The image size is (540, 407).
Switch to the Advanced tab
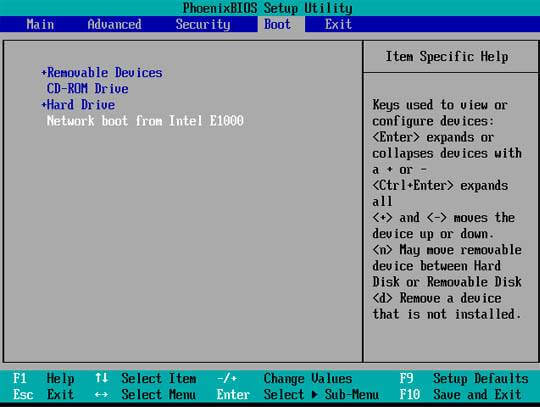114,24
